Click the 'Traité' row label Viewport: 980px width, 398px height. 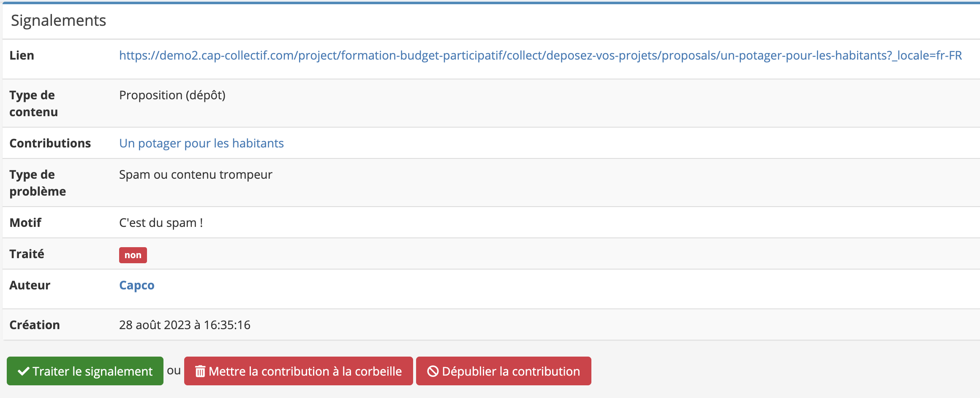[27, 254]
